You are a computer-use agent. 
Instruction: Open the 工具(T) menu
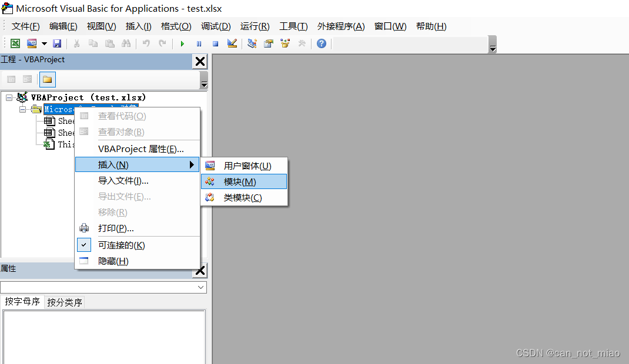pyautogui.click(x=293, y=26)
